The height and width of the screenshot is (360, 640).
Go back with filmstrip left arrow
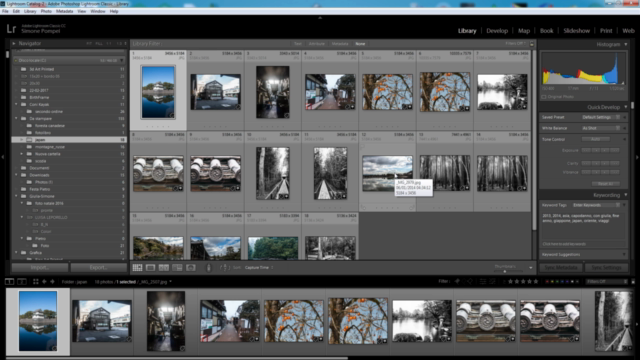click(x=44, y=282)
